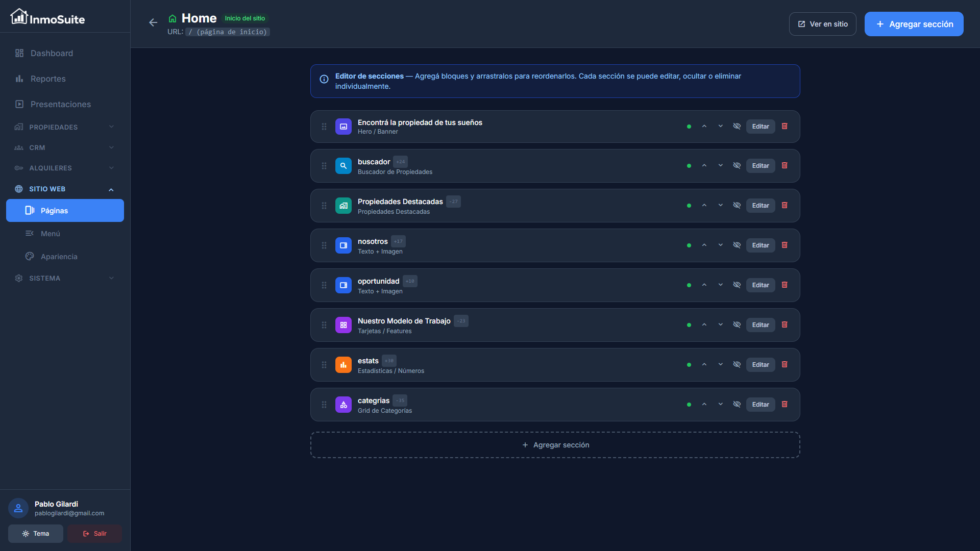This screenshot has height=551, width=980.
Task: Delete the Nuestro Modelo de Trabajo section
Action: (785, 325)
